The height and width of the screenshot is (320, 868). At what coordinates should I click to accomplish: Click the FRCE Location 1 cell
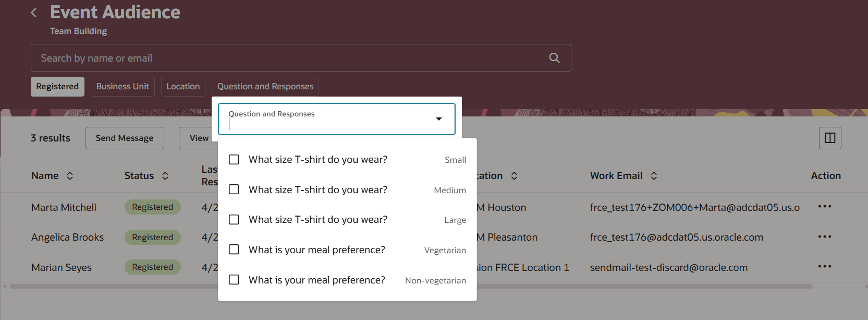(x=523, y=267)
